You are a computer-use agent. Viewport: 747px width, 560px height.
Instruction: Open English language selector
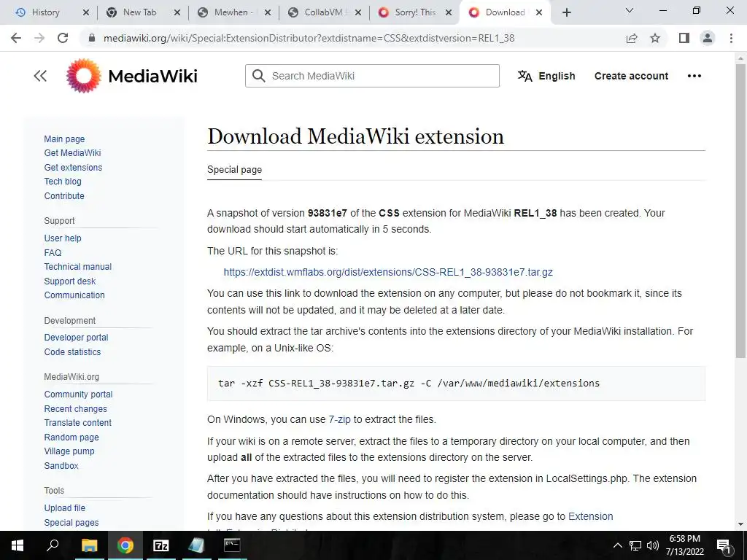[546, 76]
